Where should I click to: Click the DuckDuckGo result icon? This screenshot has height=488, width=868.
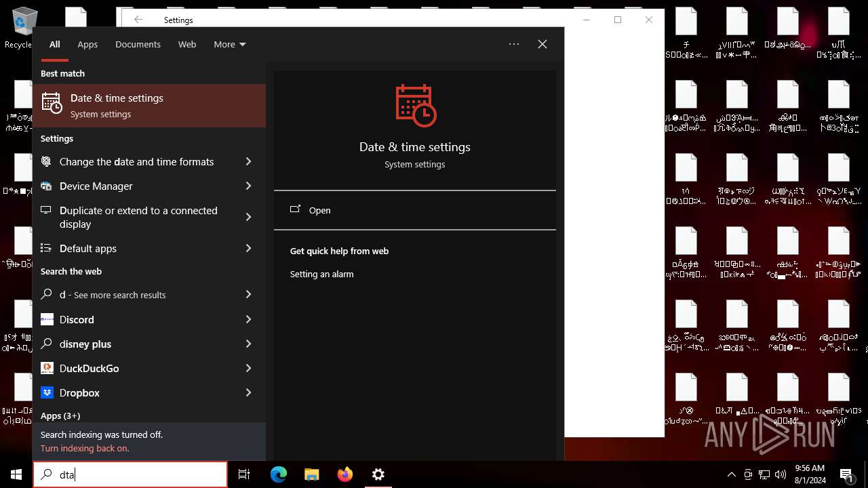click(47, 368)
